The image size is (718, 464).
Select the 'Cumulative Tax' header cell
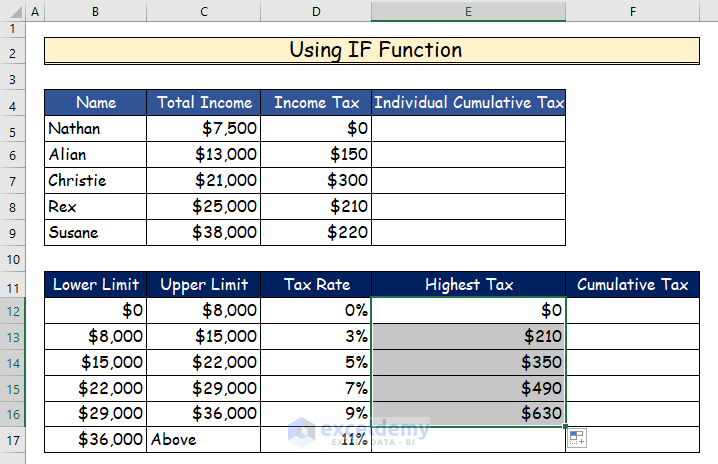pyautogui.click(x=632, y=284)
